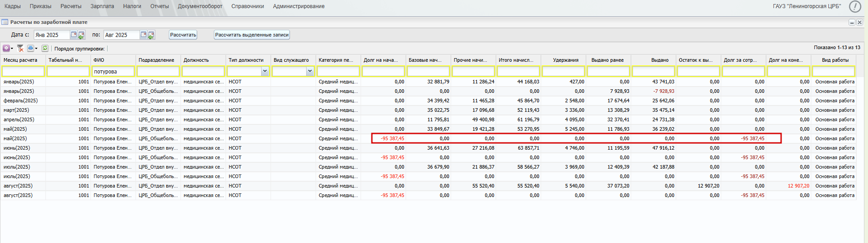Sort by Удержания column header
The image size is (868, 243).
(563, 60)
